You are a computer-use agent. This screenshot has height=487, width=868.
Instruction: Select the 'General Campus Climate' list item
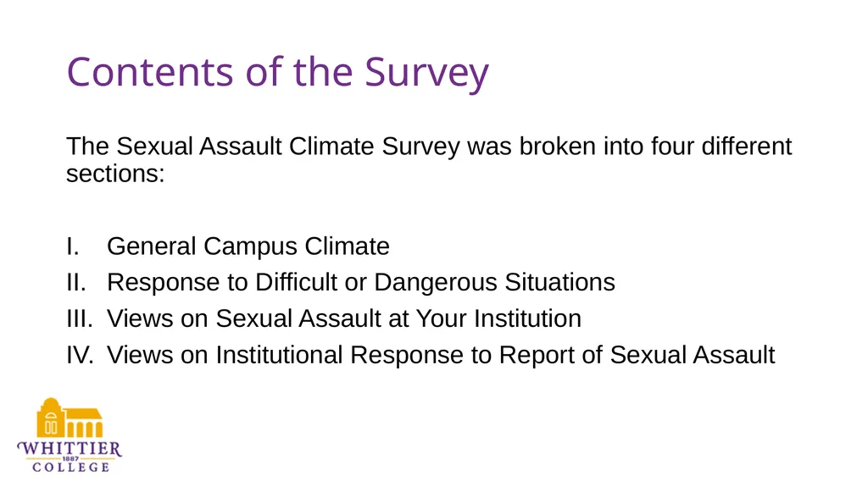(x=248, y=246)
